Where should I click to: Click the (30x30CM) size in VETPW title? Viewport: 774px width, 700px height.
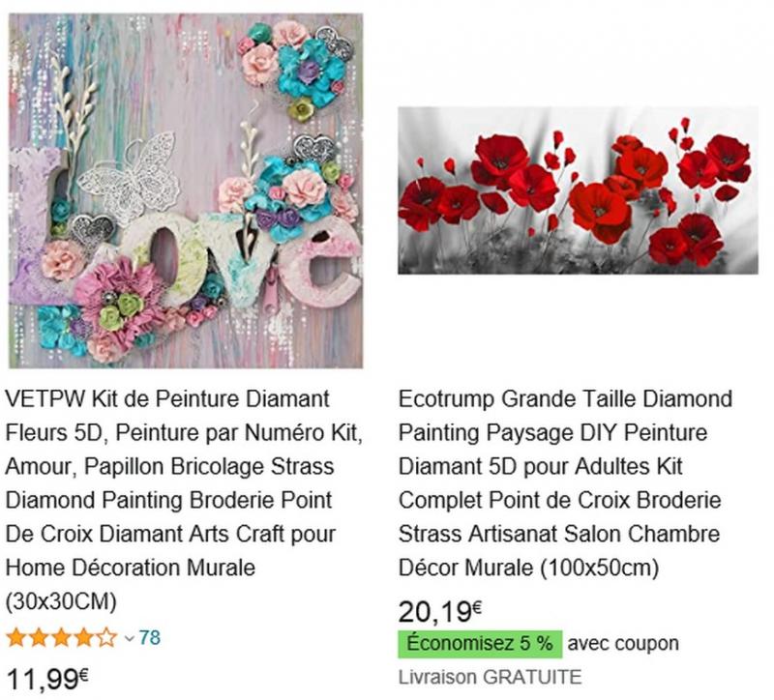tap(61, 601)
